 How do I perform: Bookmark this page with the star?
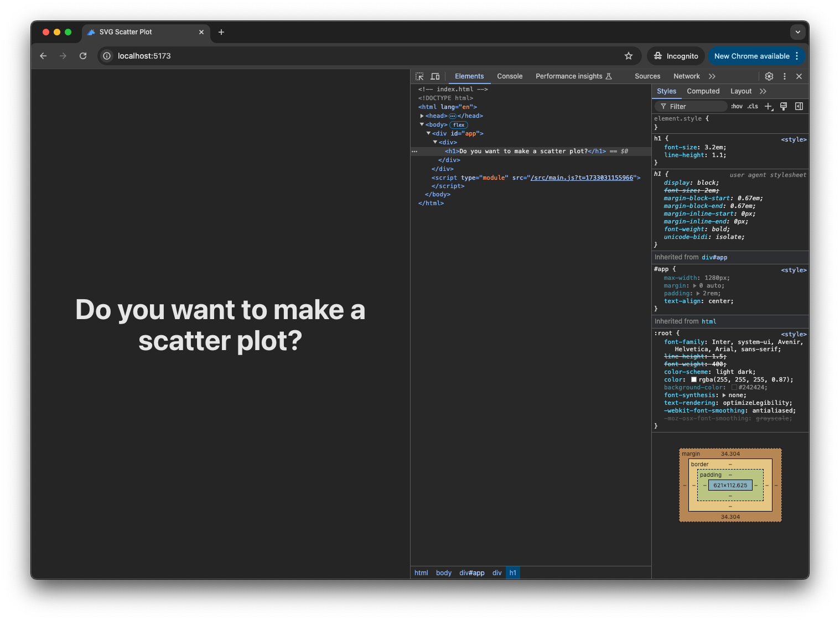coord(629,56)
